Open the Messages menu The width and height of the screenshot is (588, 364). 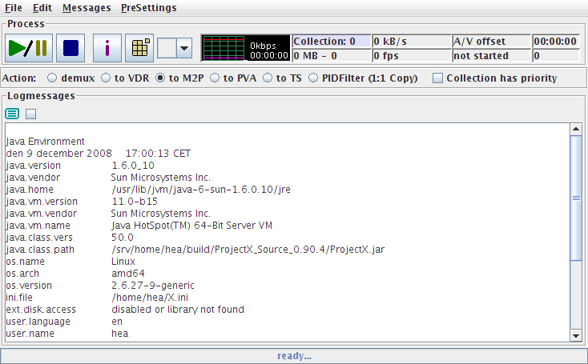coord(87,8)
